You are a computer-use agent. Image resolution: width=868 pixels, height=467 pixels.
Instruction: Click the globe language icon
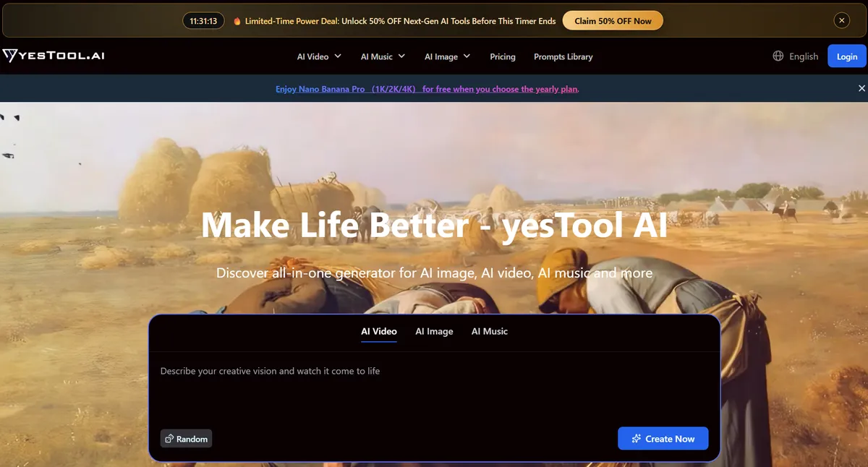pyautogui.click(x=778, y=56)
